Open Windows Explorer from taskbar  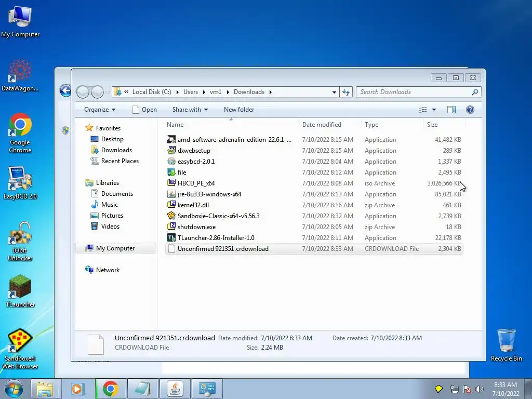[x=45, y=389]
